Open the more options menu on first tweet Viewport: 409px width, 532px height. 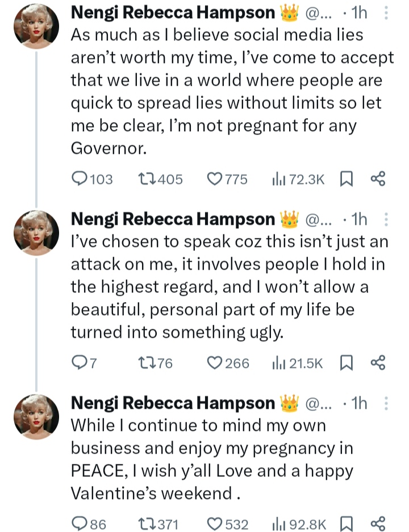tap(386, 14)
